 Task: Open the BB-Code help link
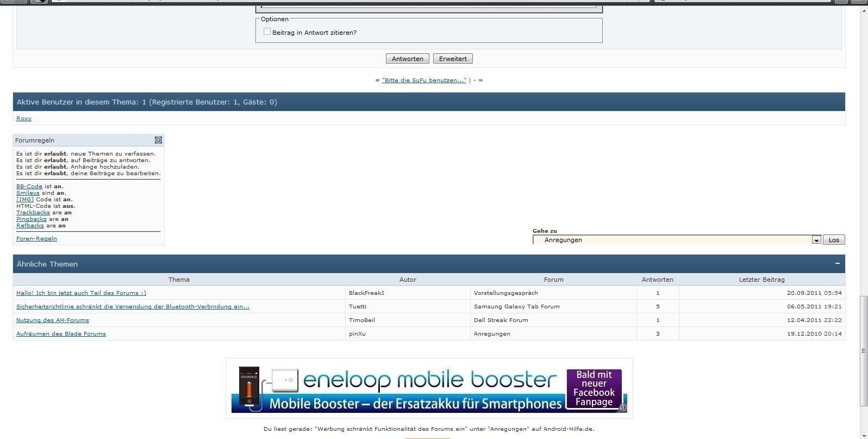tap(29, 187)
